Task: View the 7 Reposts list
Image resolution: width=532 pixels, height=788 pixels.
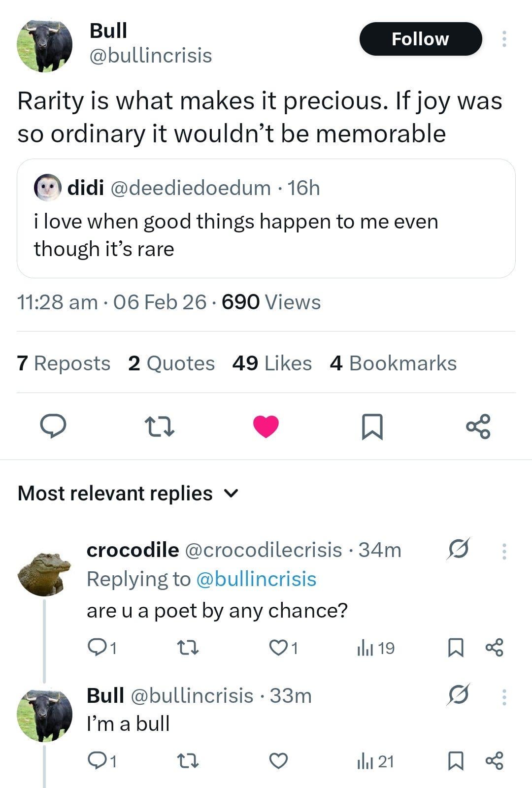Action: point(64,363)
